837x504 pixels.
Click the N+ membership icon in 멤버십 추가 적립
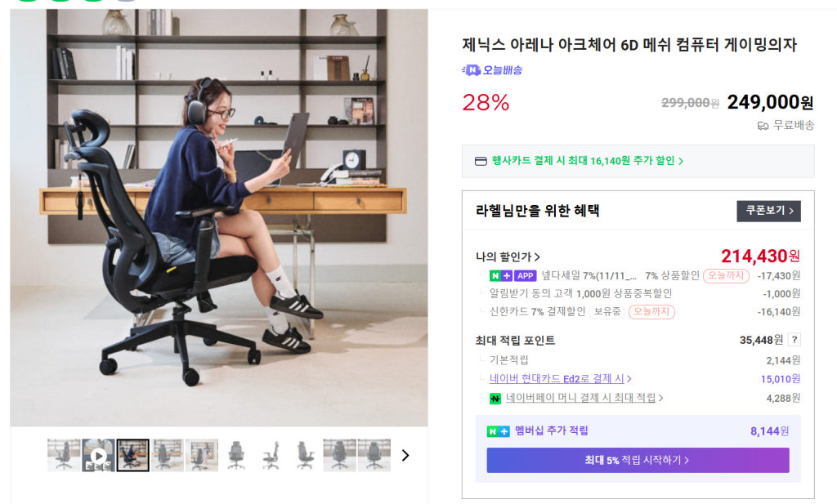(x=498, y=431)
